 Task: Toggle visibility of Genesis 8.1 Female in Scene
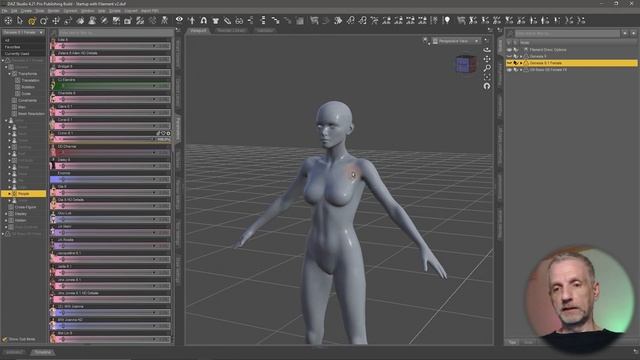[x=509, y=63]
